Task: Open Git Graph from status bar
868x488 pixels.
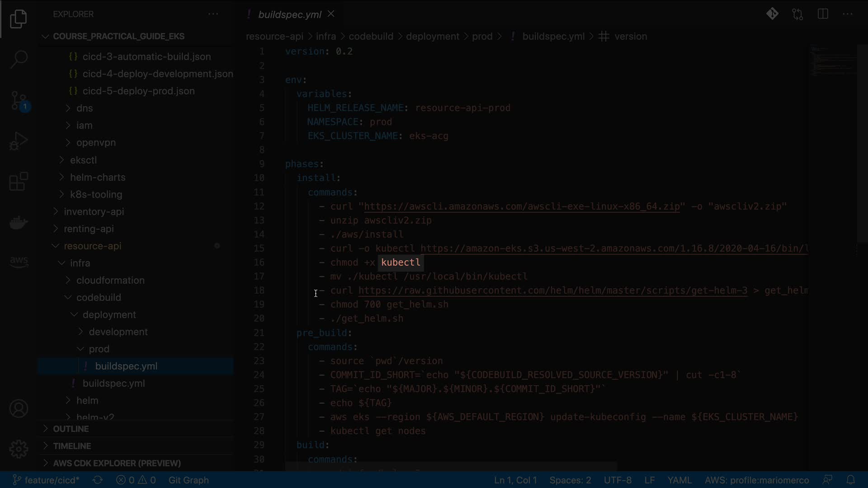Action: pyautogui.click(x=189, y=480)
